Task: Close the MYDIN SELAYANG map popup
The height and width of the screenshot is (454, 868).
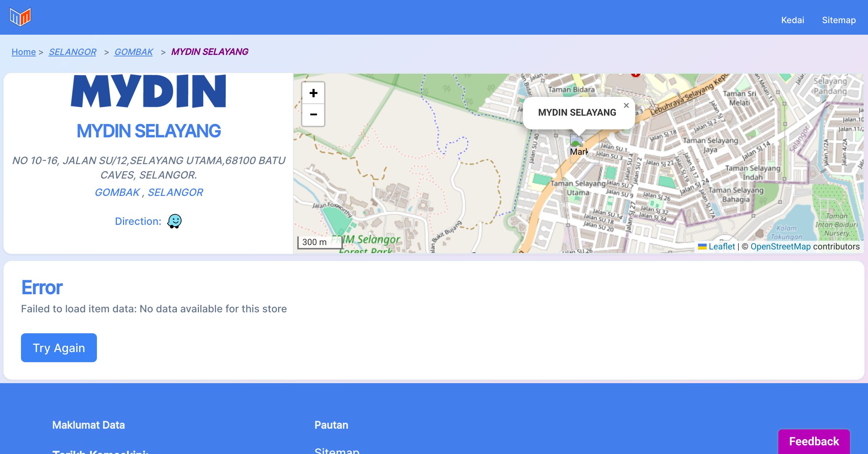Action: pos(626,106)
